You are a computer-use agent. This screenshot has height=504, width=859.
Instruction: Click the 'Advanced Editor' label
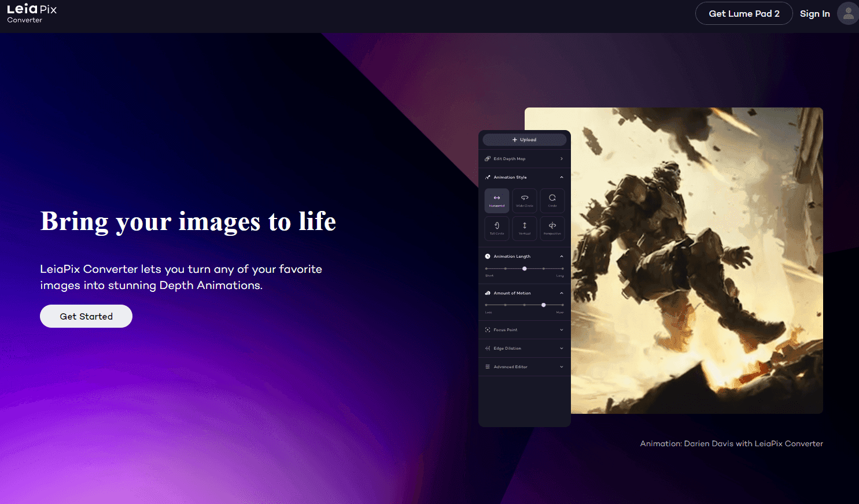(x=511, y=367)
